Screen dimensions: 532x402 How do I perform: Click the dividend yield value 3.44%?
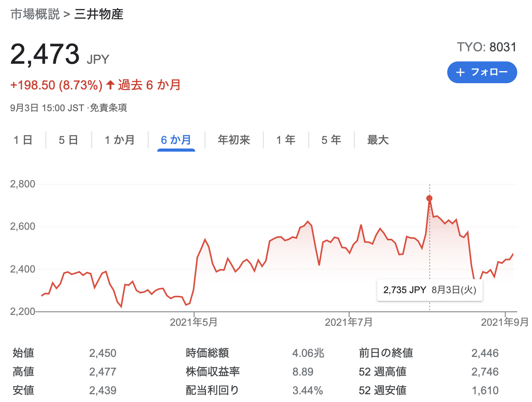point(308,390)
